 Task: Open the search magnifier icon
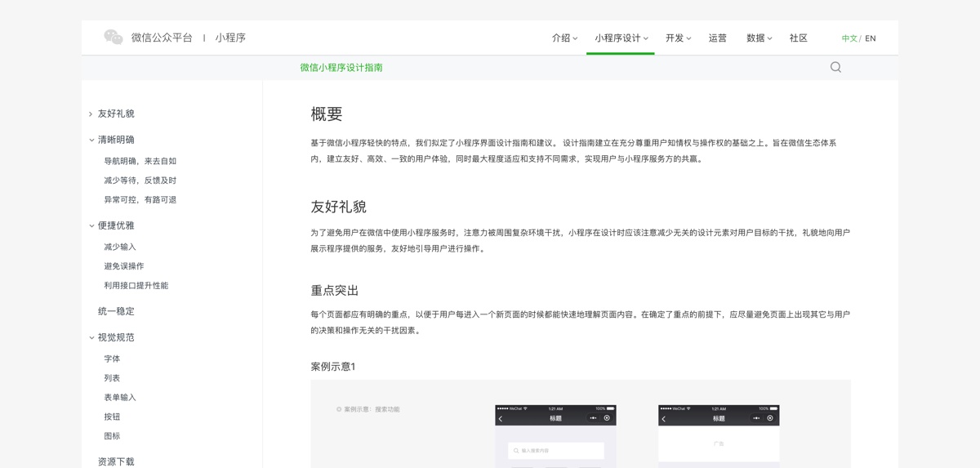835,67
